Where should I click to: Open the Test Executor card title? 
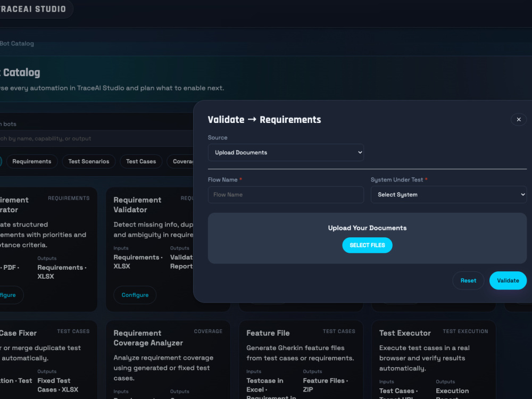(x=405, y=333)
